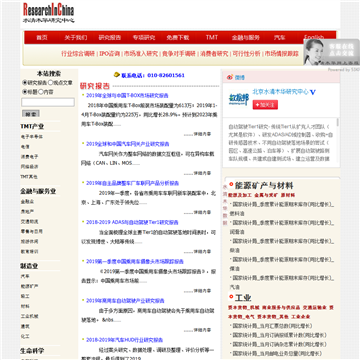Click the blue V verified badge
This screenshot has width=360, height=360.
[313, 92]
